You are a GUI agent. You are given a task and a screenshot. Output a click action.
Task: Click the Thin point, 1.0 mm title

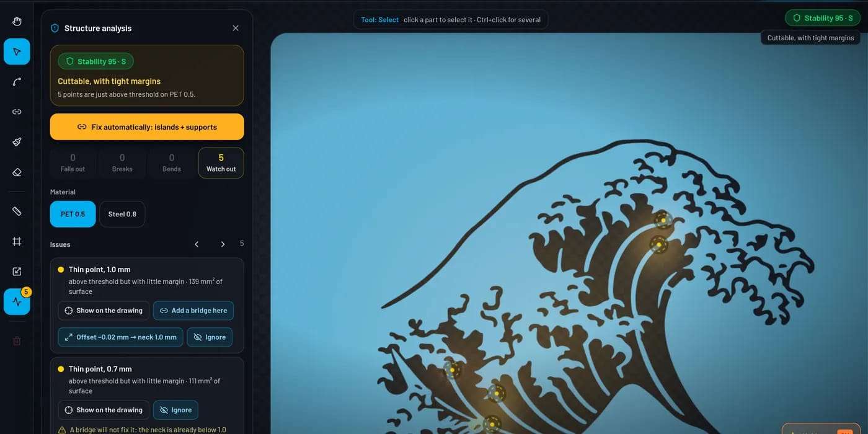[x=99, y=270]
